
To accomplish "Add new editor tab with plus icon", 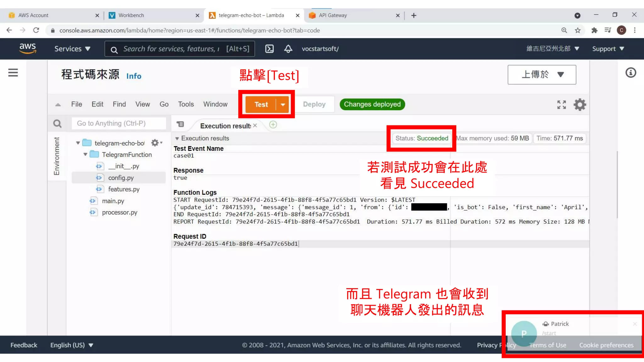I will point(273,125).
